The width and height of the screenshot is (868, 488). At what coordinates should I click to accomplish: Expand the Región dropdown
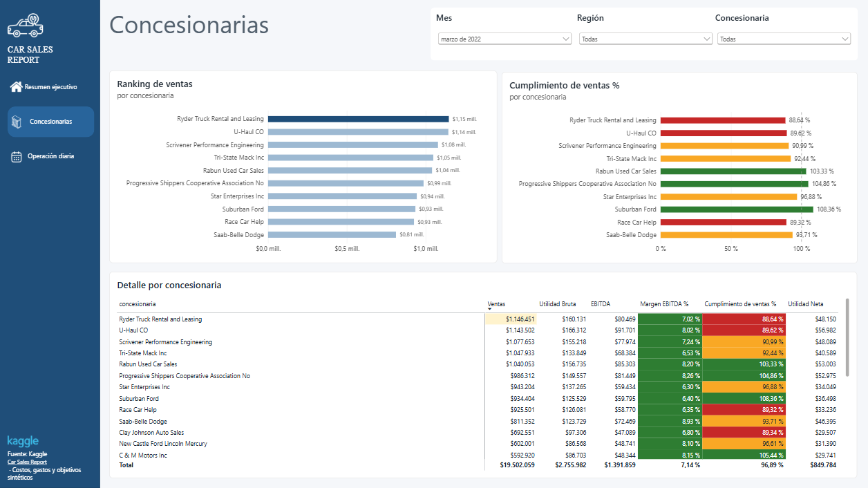pyautogui.click(x=645, y=39)
